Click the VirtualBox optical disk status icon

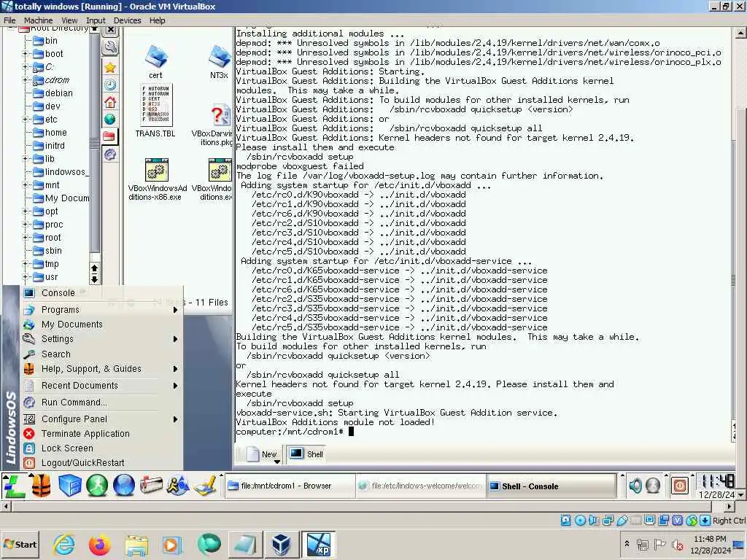tap(580, 521)
